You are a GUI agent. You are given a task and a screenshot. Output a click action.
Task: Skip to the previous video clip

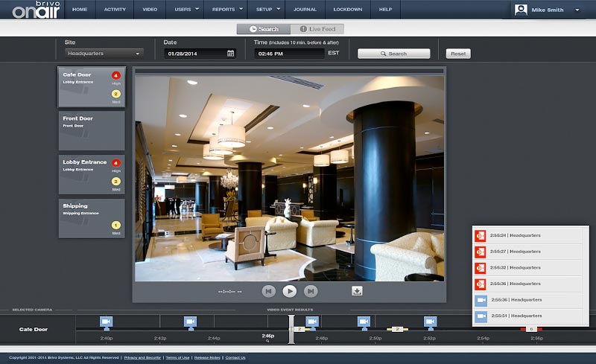[x=269, y=291]
